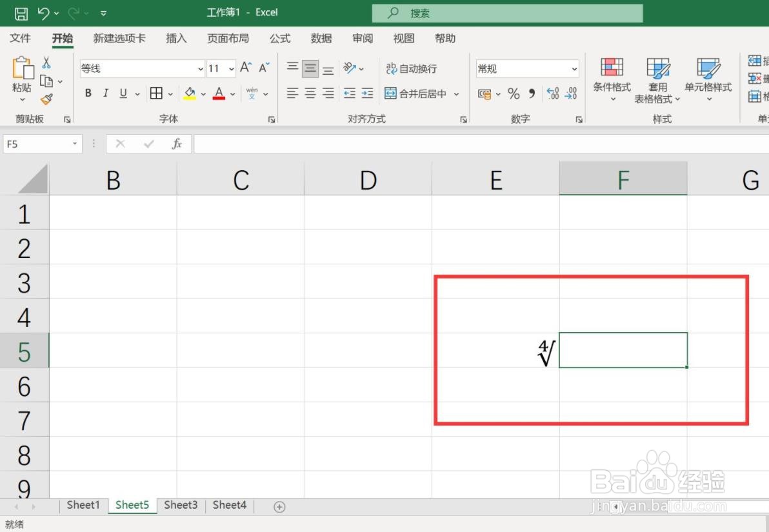
Task: Click the Increase Font Size icon
Action: tap(246, 68)
